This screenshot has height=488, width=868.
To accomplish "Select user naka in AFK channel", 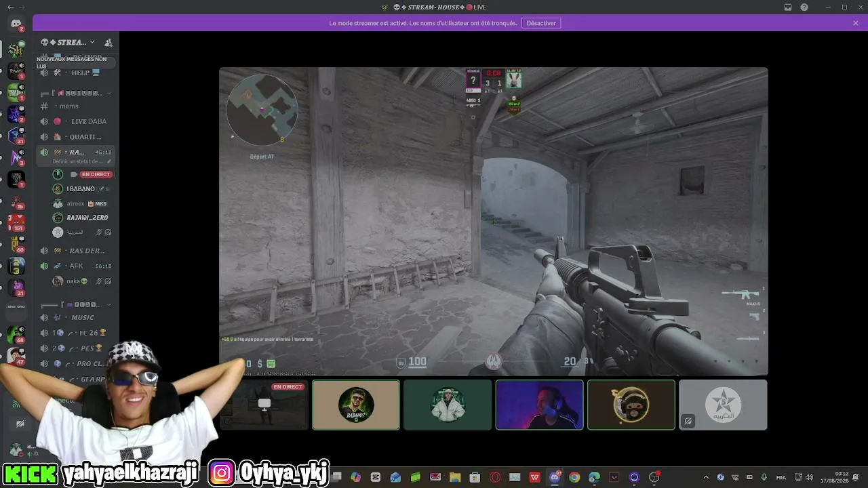I will coord(83,281).
